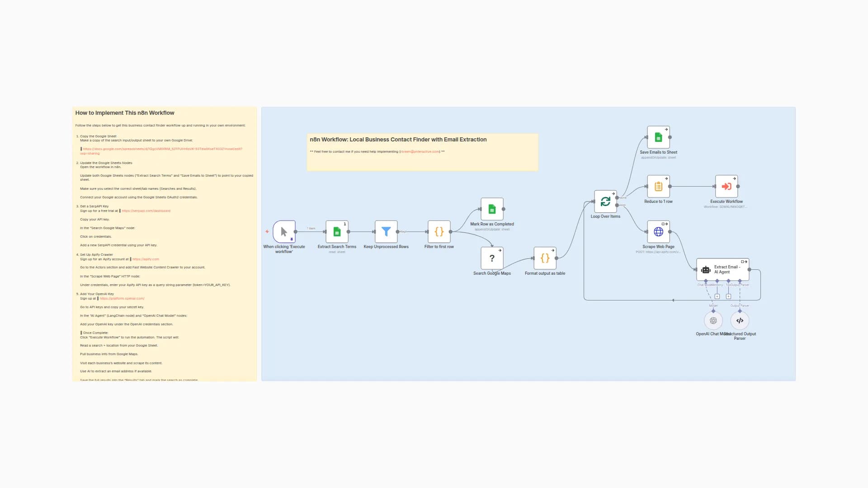Click the clipboard icon on 'Reduce to 1 row'
868x488 pixels.
(x=658, y=187)
